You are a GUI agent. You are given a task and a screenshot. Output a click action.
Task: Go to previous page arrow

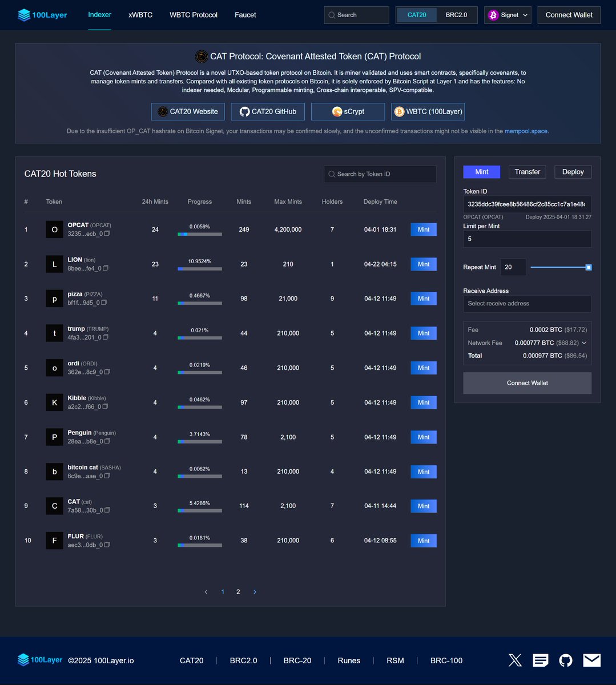[x=206, y=592]
